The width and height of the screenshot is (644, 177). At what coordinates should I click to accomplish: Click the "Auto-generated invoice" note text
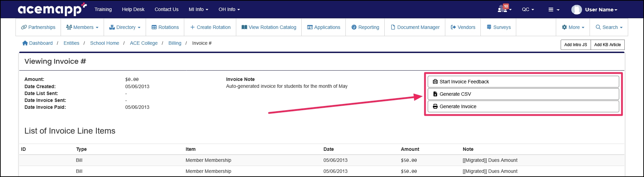(287, 86)
